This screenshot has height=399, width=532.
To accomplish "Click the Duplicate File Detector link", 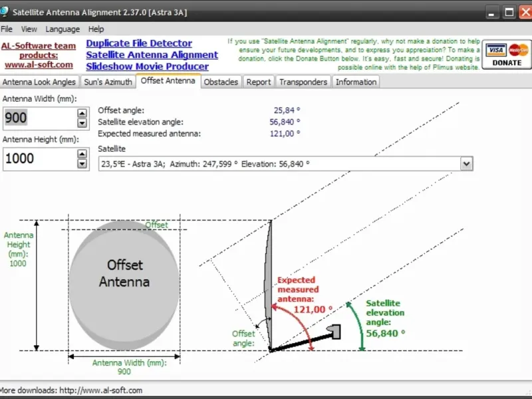I will coord(139,43).
